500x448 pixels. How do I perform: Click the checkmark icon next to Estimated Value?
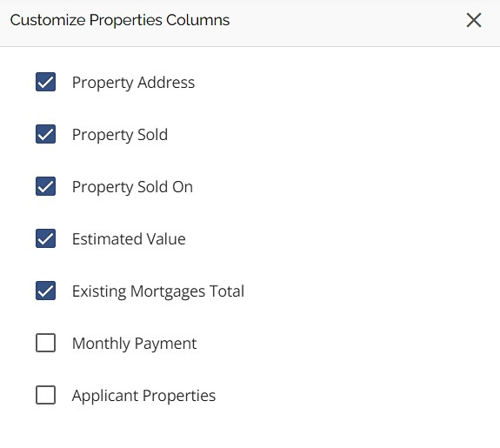click(45, 238)
